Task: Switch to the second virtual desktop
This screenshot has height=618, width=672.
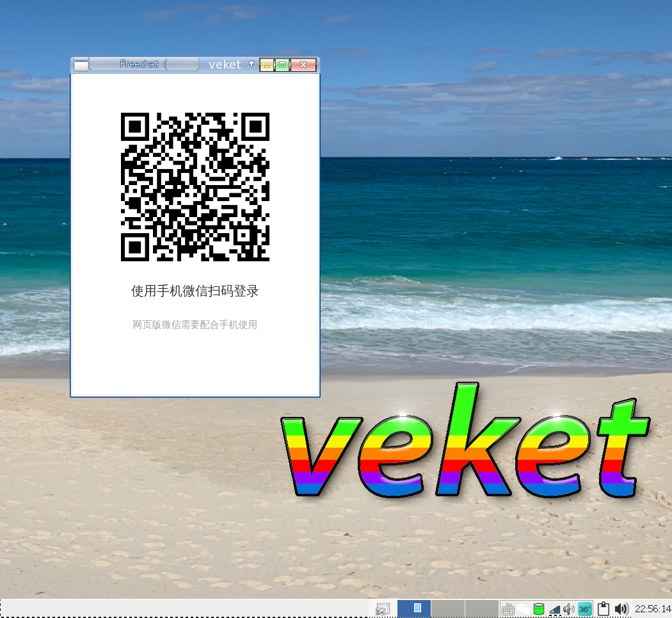Action: point(448,608)
